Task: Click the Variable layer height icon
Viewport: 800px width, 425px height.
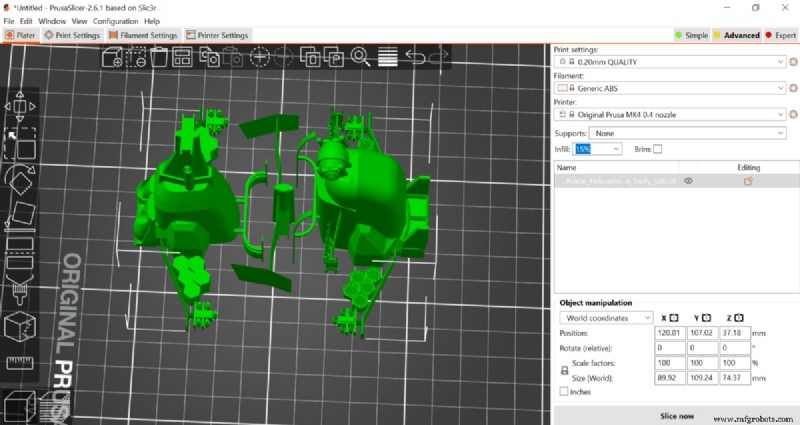Action: 388,57
